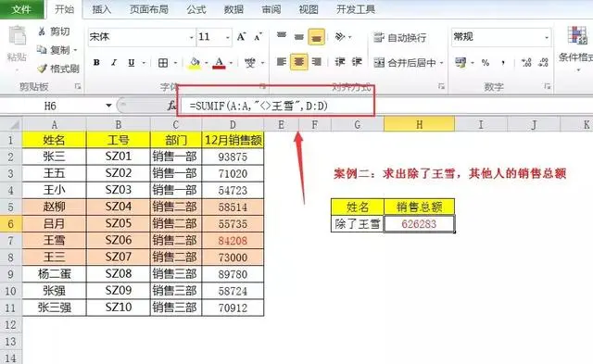Select cell containing 王雪
The width and height of the screenshot is (593, 364).
pyautogui.click(x=54, y=241)
